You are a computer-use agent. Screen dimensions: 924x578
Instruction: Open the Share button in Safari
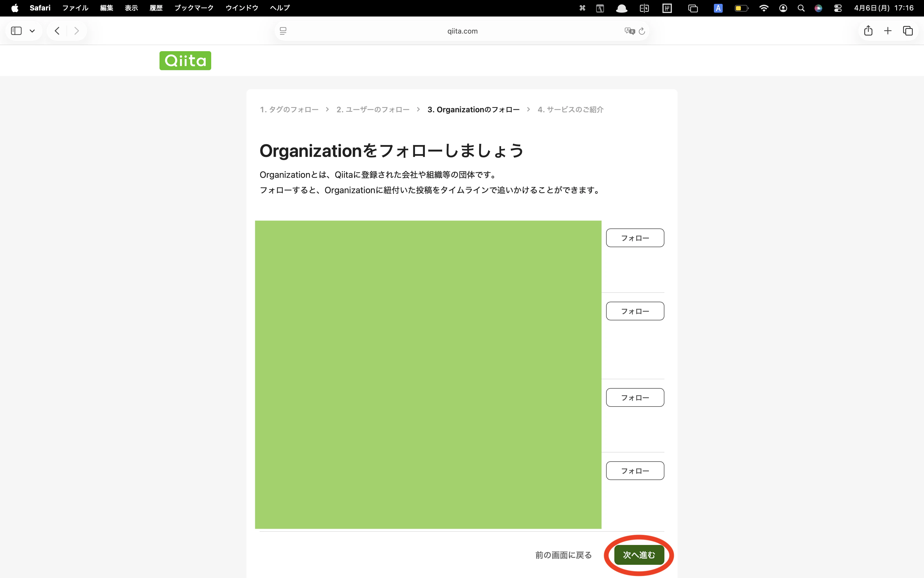click(868, 31)
